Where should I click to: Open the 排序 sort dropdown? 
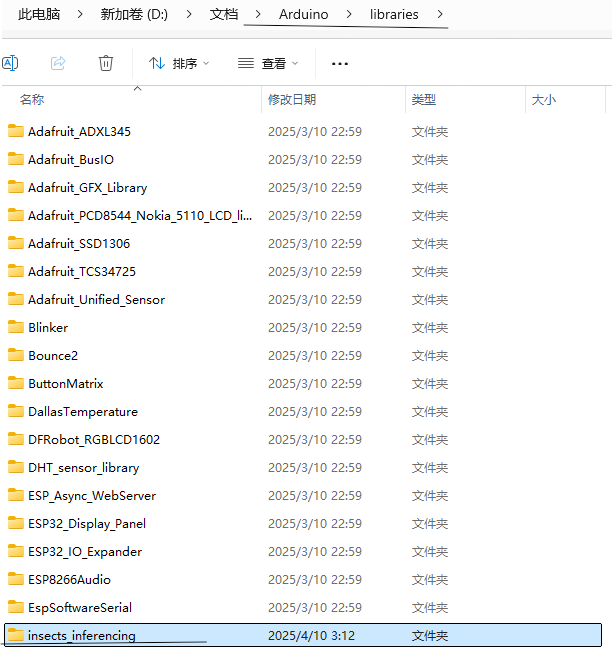pyautogui.click(x=179, y=64)
